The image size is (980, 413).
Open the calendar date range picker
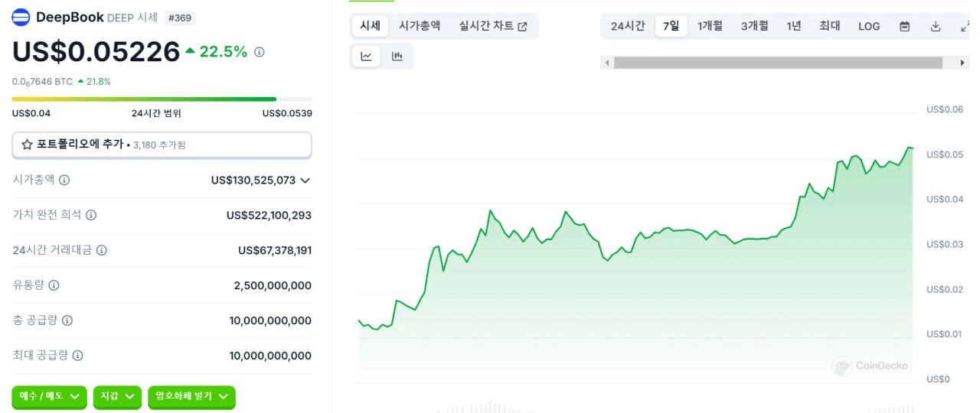[x=905, y=26]
